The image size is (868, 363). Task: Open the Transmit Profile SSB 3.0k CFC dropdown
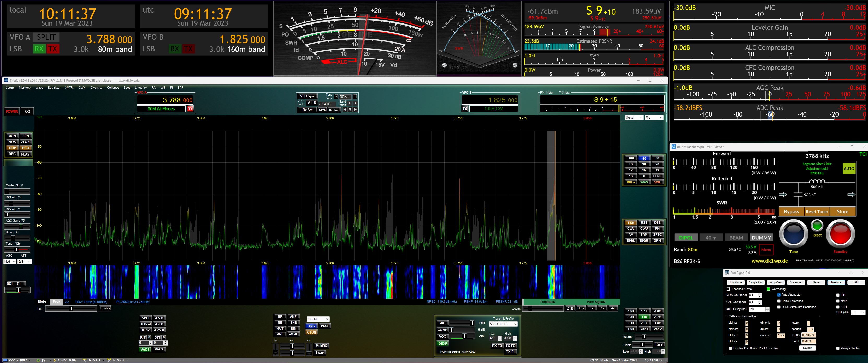503,324
